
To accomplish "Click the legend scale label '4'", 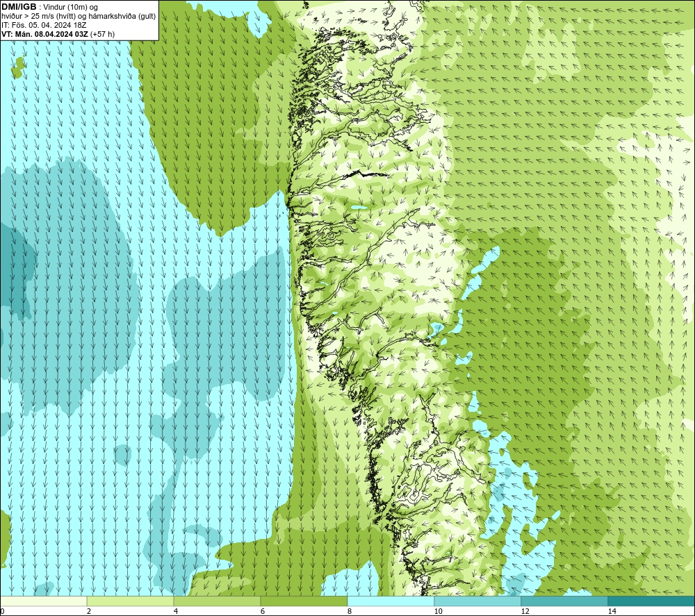I will point(176,611).
